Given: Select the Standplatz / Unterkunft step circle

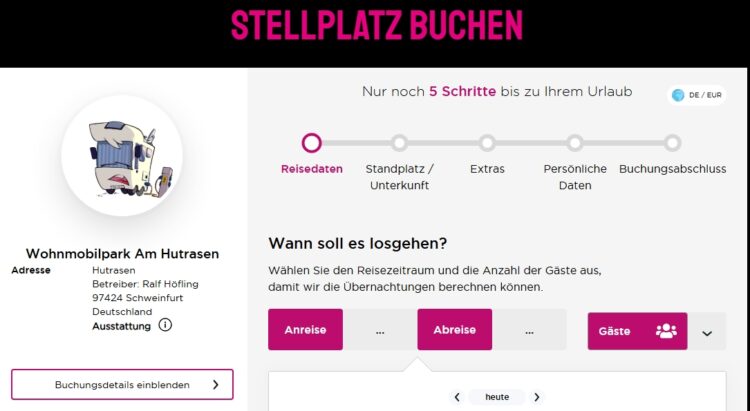Looking at the screenshot, I should pos(399,143).
